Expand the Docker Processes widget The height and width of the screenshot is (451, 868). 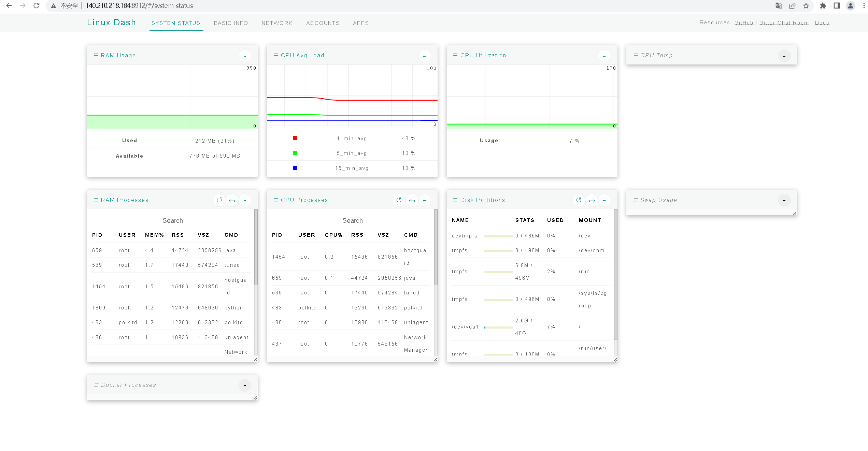pyautogui.click(x=245, y=385)
